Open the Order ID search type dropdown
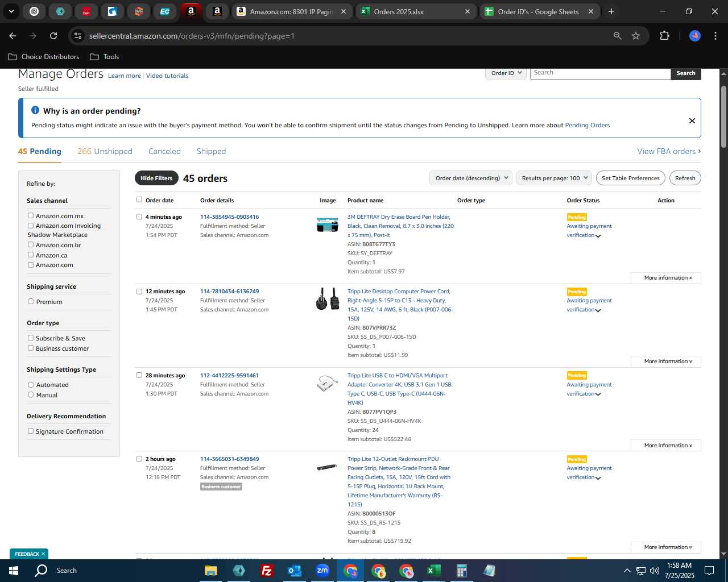Screen dimensions: 728x582 (x=506, y=73)
